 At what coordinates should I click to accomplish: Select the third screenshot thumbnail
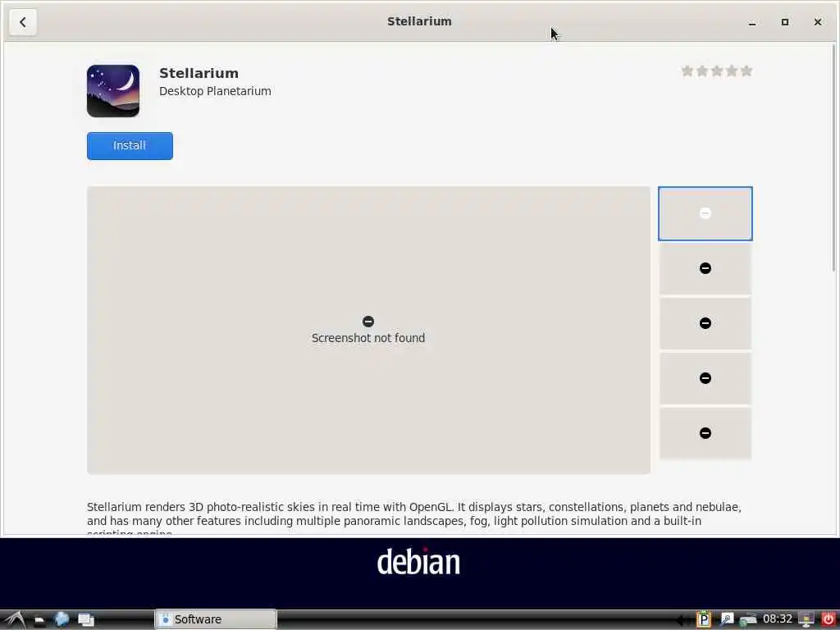point(705,323)
